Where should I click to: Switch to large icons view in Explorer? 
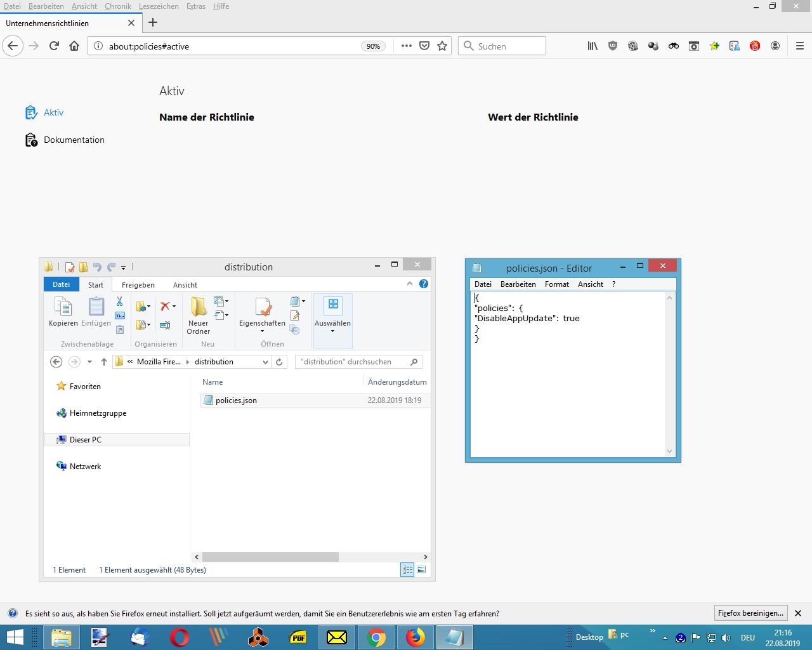pos(421,570)
